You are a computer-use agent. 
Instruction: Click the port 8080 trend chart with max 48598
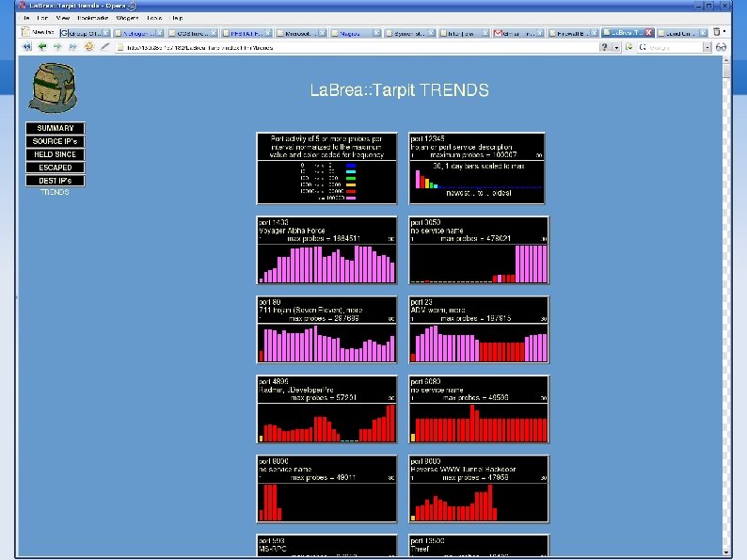(479, 409)
